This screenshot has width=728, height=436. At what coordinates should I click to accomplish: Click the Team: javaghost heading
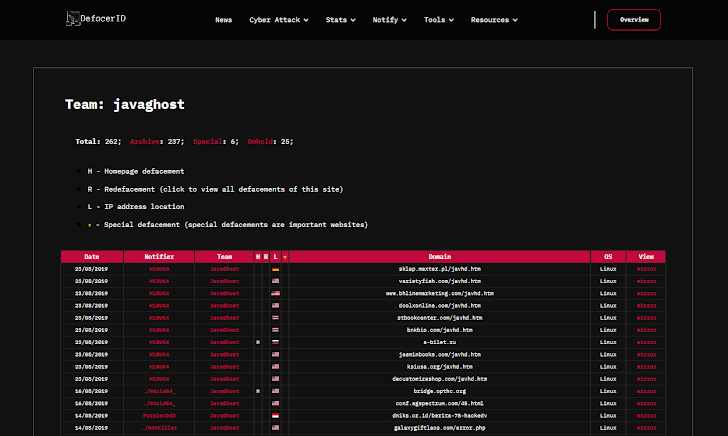pos(125,104)
